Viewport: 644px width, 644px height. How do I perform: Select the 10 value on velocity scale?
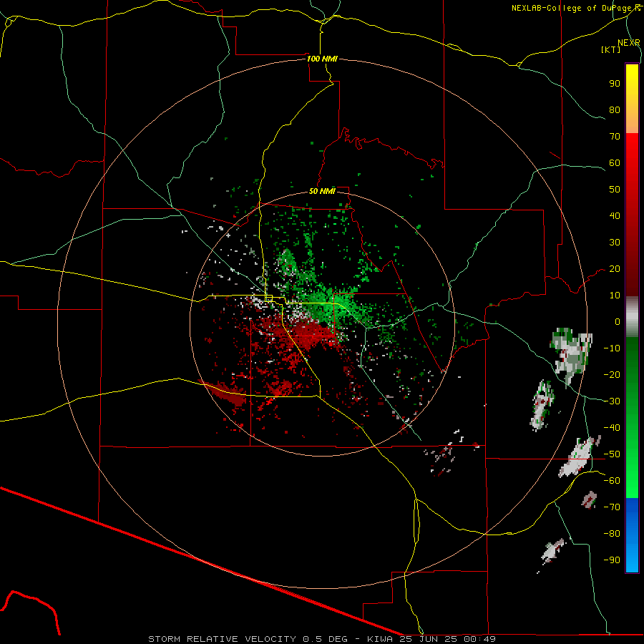click(x=615, y=296)
